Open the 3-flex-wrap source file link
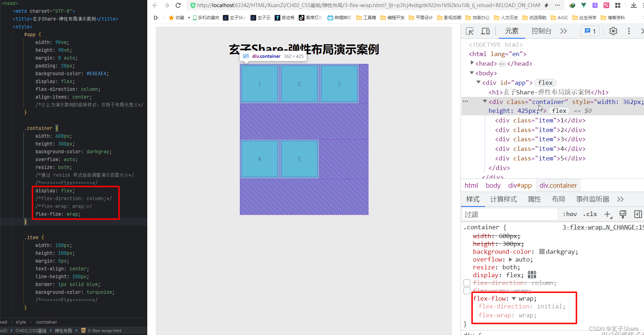Viewport: 644px width, 335px height. pos(603,227)
